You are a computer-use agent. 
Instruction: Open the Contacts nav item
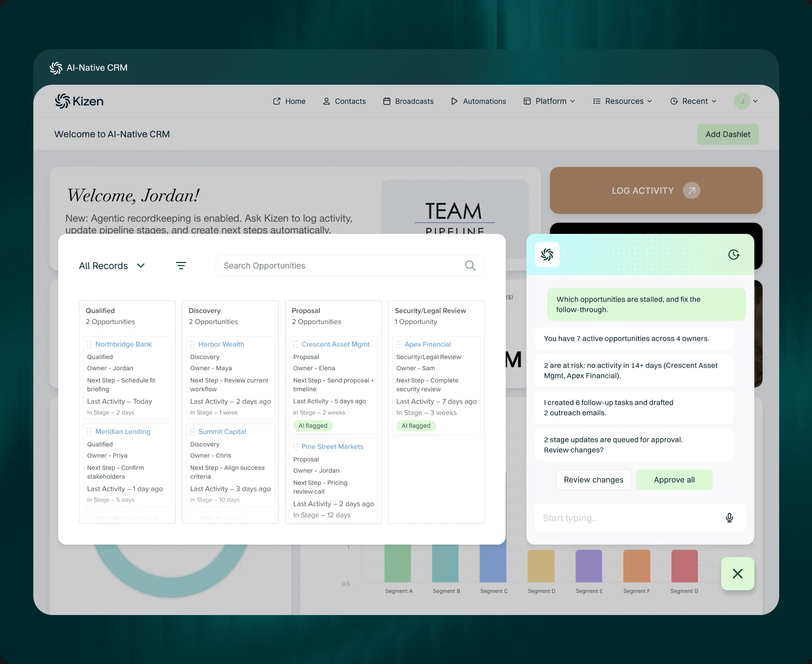coord(344,101)
